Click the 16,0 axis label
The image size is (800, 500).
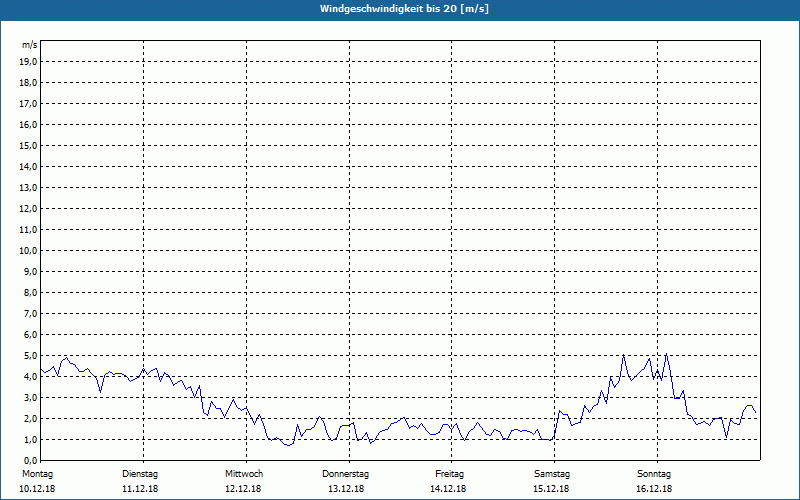[28, 124]
